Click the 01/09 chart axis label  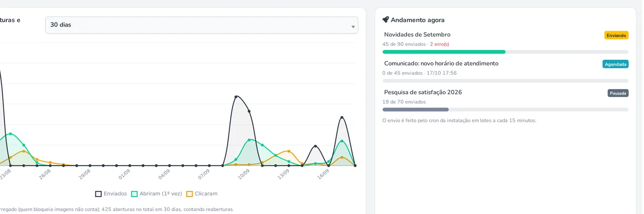(x=124, y=175)
